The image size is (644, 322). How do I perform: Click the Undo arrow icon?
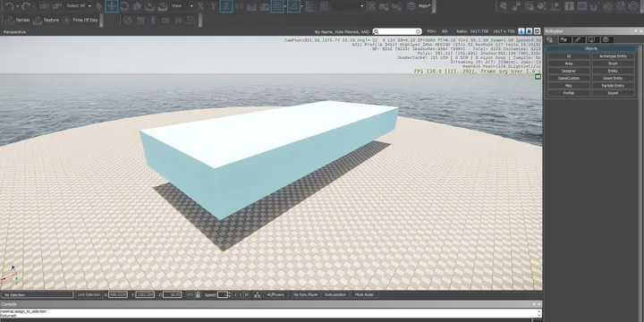[10, 5]
